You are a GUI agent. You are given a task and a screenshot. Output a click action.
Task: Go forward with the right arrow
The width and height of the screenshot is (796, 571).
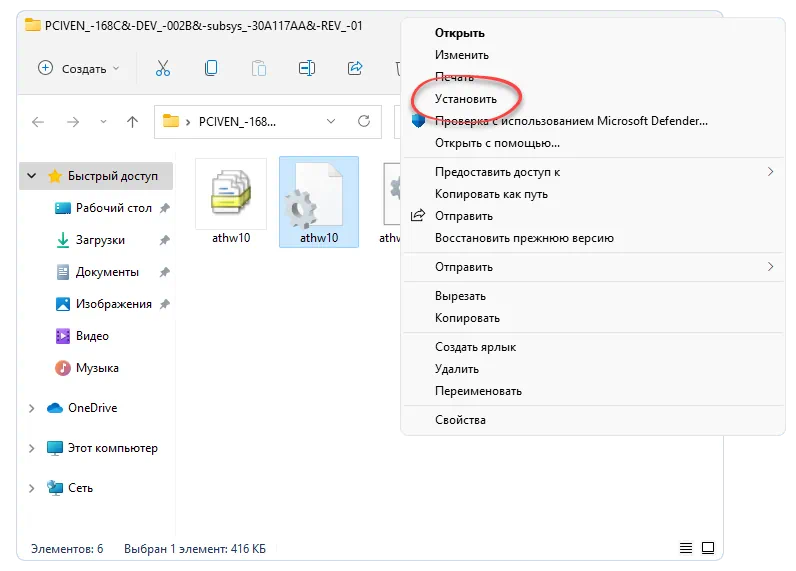73,122
